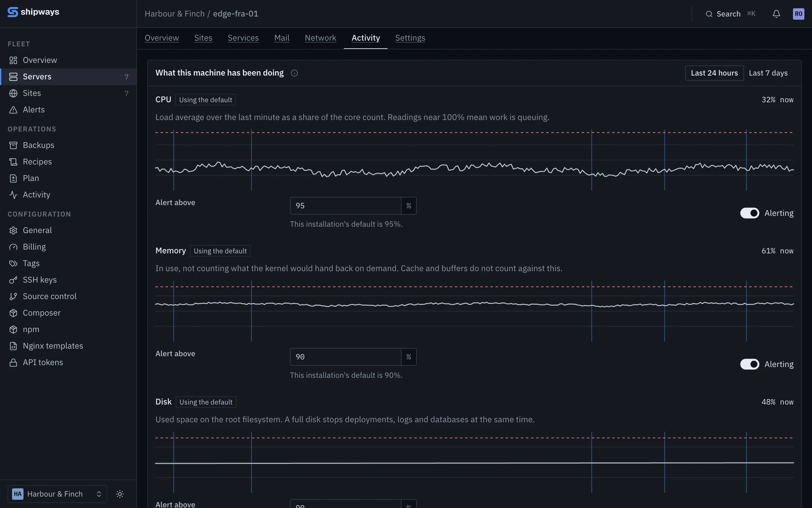Click the Plan document icon
This screenshot has height=508, width=812.
(13, 178)
